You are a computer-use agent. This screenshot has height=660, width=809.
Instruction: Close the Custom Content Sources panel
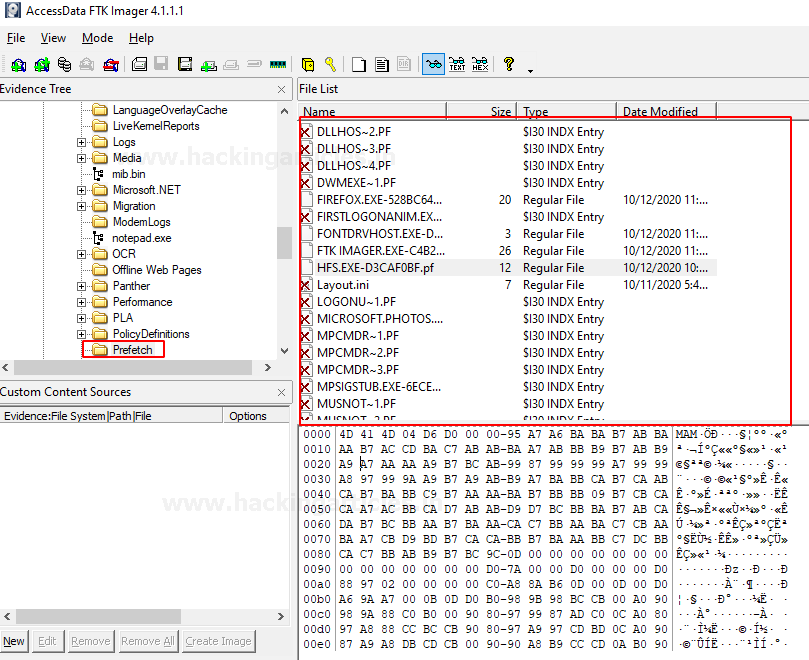pos(281,392)
